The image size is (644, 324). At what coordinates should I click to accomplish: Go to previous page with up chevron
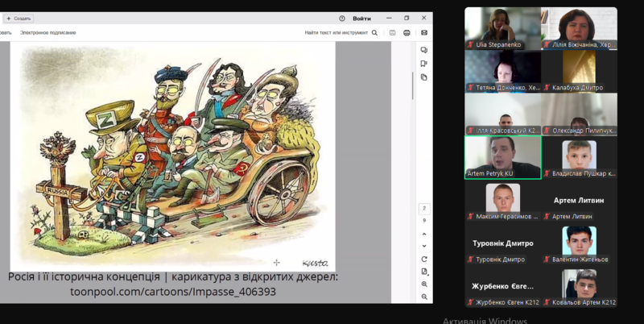pos(424,235)
